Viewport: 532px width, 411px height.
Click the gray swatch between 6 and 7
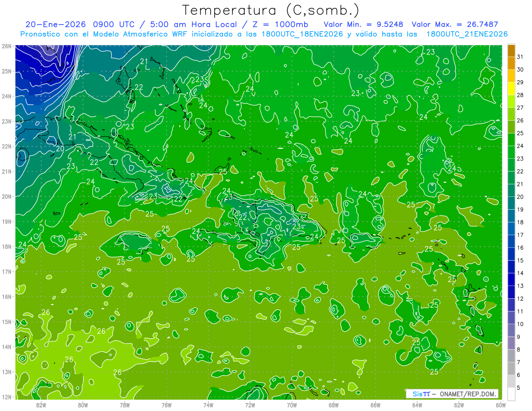click(511, 368)
